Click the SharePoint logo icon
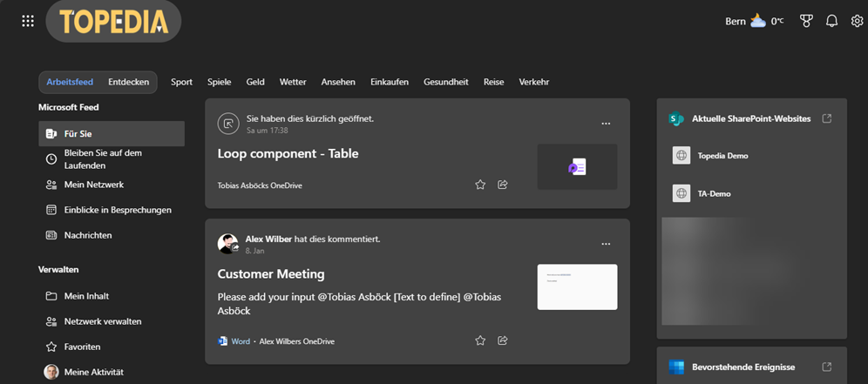868x384 pixels. pos(676,118)
